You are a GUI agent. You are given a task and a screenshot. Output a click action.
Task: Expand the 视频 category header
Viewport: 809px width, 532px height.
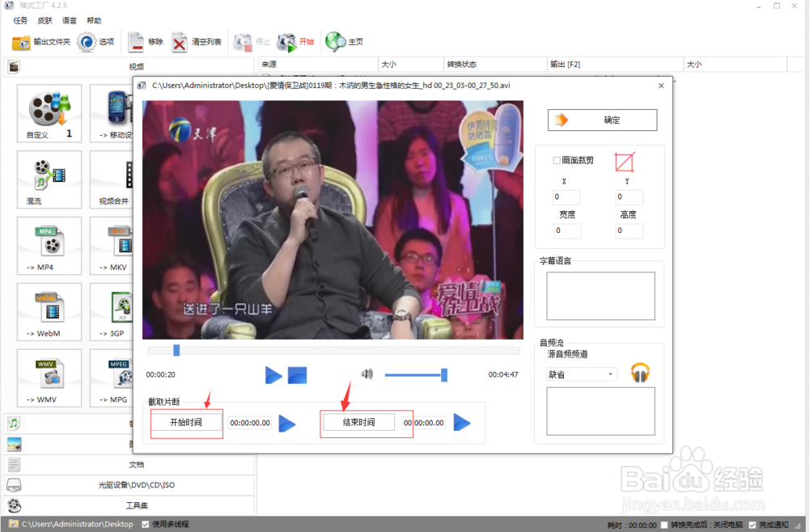point(129,66)
